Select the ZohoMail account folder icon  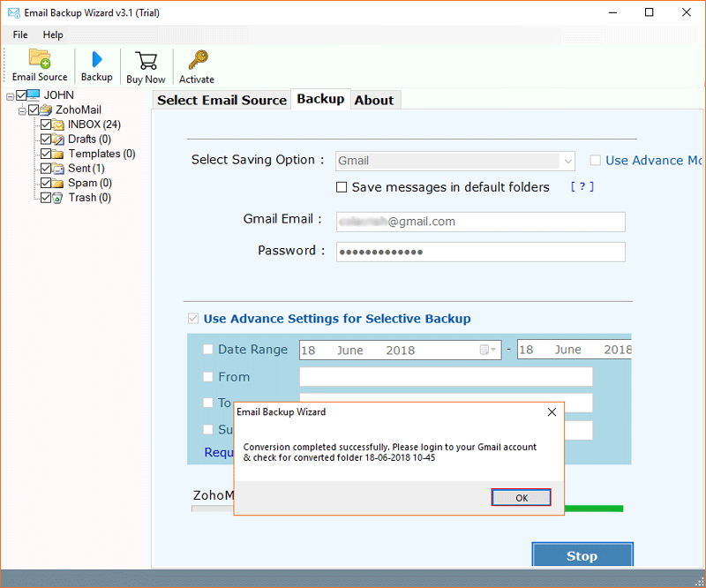46,109
